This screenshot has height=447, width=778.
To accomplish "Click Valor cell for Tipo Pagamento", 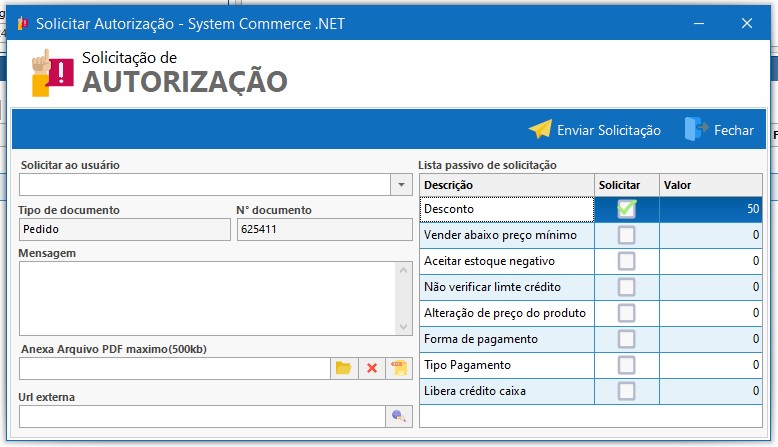I will tap(711, 365).
